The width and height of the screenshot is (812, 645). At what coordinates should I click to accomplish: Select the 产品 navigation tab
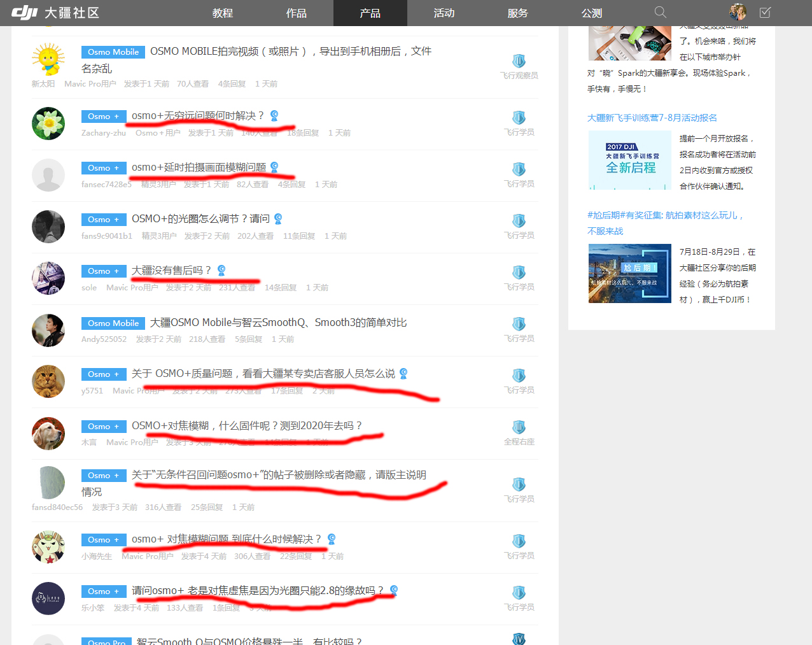pos(370,13)
